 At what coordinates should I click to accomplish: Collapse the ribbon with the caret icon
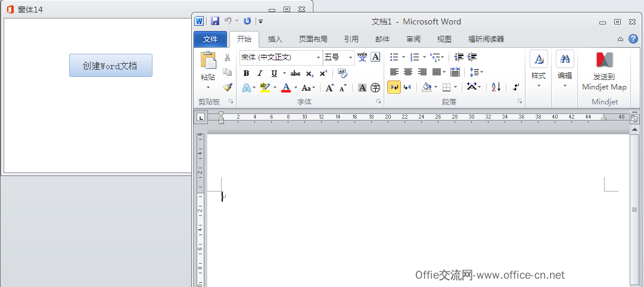point(621,39)
